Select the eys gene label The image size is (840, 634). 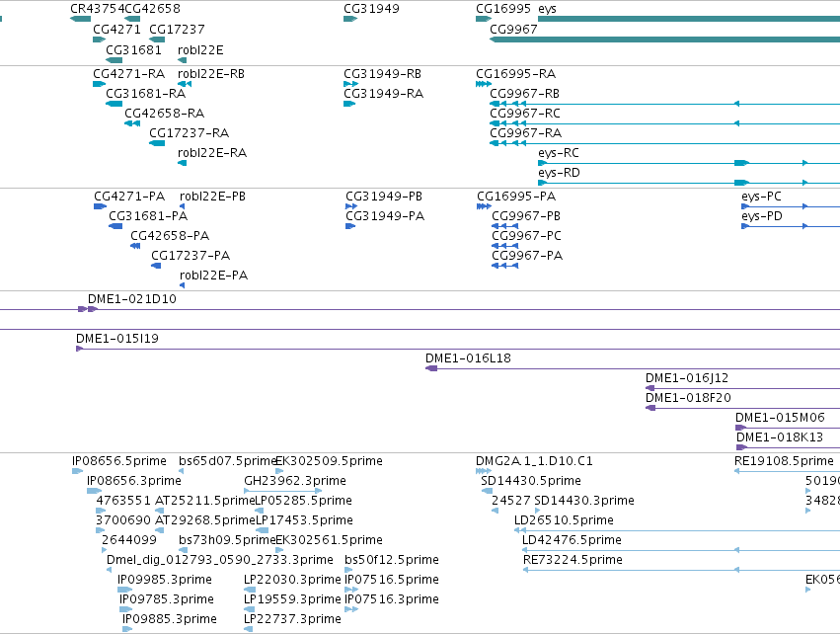[x=547, y=9]
